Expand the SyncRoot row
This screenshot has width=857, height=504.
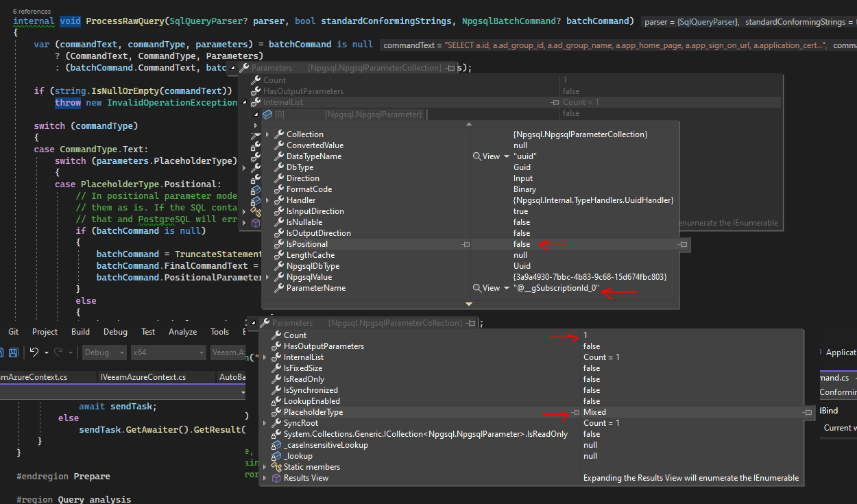click(x=265, y=423)
